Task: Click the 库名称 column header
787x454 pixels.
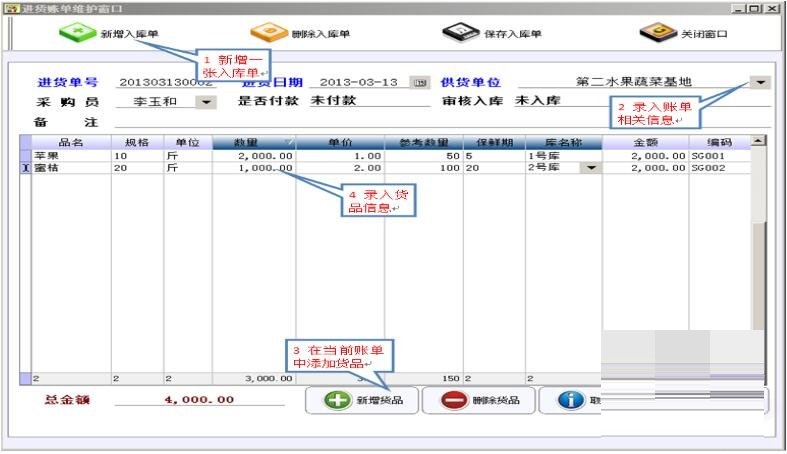Action: [x=563, y=142]
